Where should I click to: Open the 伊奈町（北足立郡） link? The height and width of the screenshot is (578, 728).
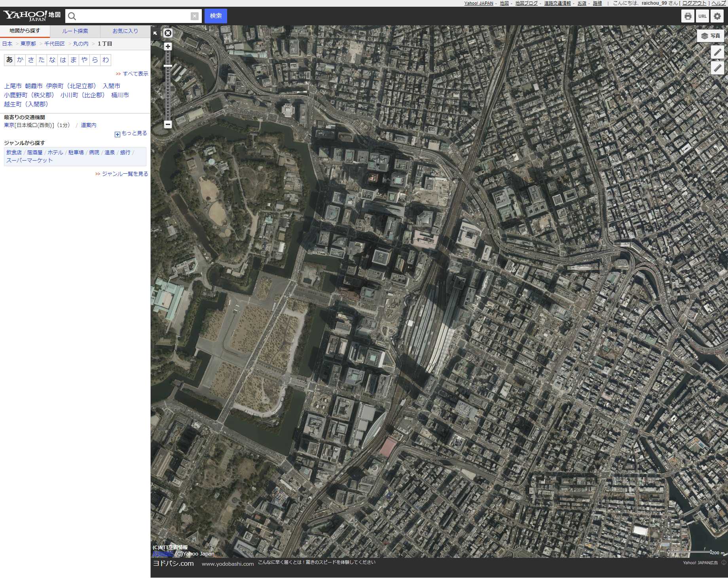(71, 86)
